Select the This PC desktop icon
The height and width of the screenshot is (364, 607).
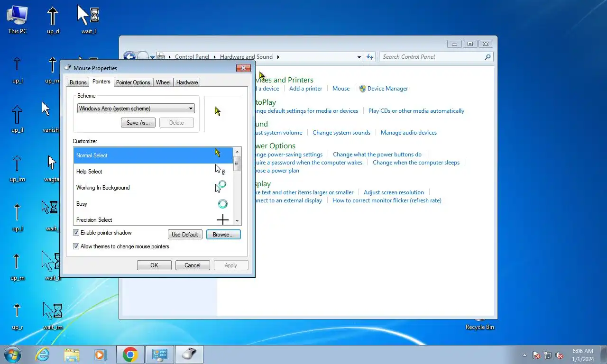tap(18, 20)
